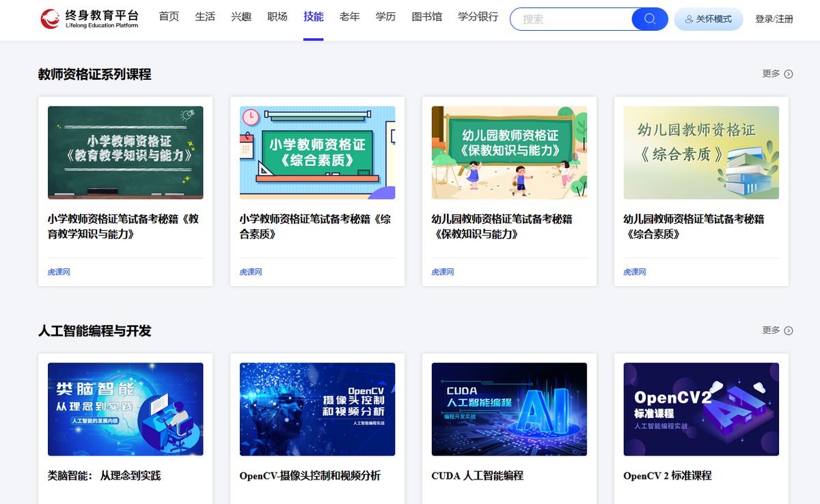Click the arrow circle beside 人工智能 更多
This screenshot has height=504, width=820.
click(x=789, y=331)
